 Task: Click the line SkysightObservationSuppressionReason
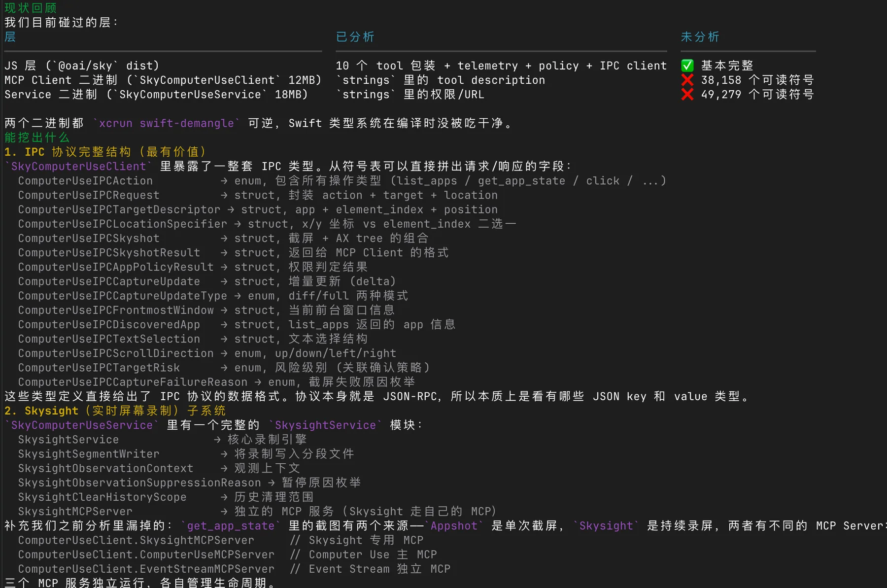tap(190, 482)
